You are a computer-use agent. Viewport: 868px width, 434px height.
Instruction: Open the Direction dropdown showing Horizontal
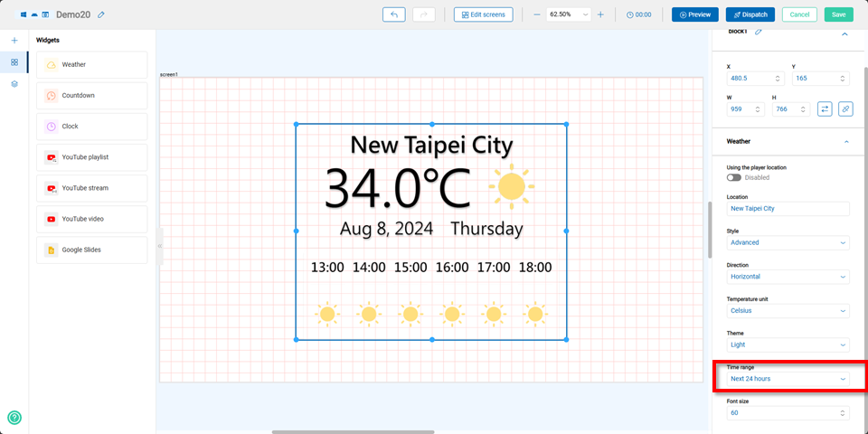(x=788, y=277)
